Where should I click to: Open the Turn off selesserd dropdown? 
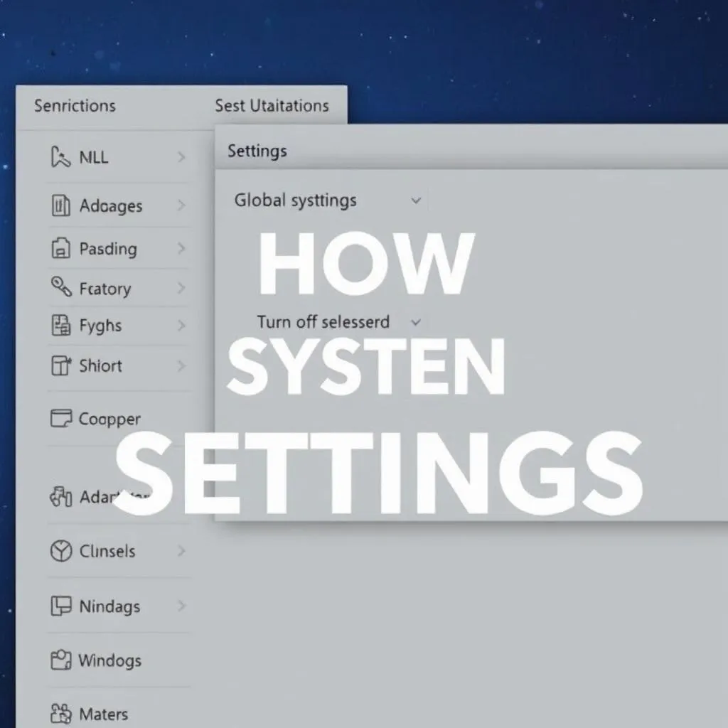[417, 323]
